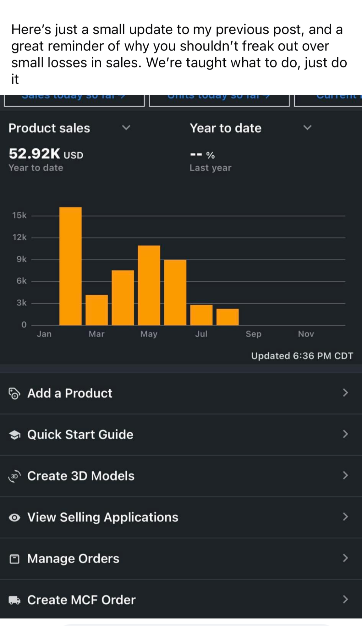Expand the Create 3D Models chevron
The height and width of the screenshot is (644, 362).
(345, 475)
